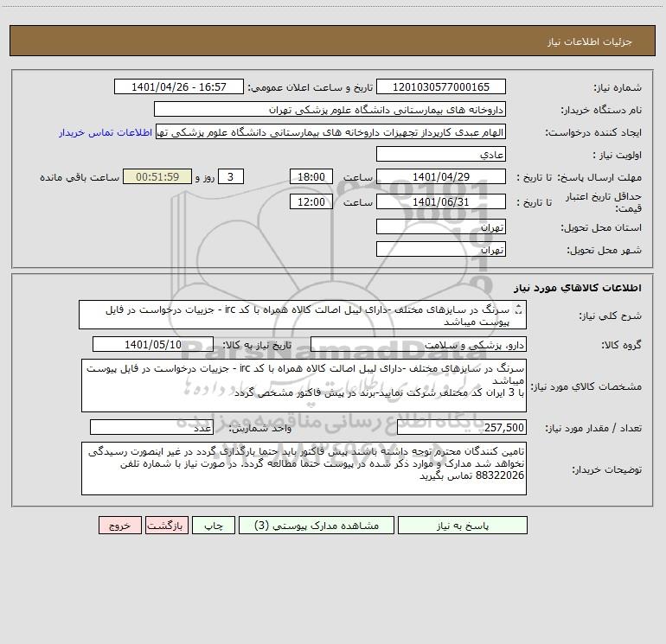Click goods specifications text area

[x=304, y=386]
